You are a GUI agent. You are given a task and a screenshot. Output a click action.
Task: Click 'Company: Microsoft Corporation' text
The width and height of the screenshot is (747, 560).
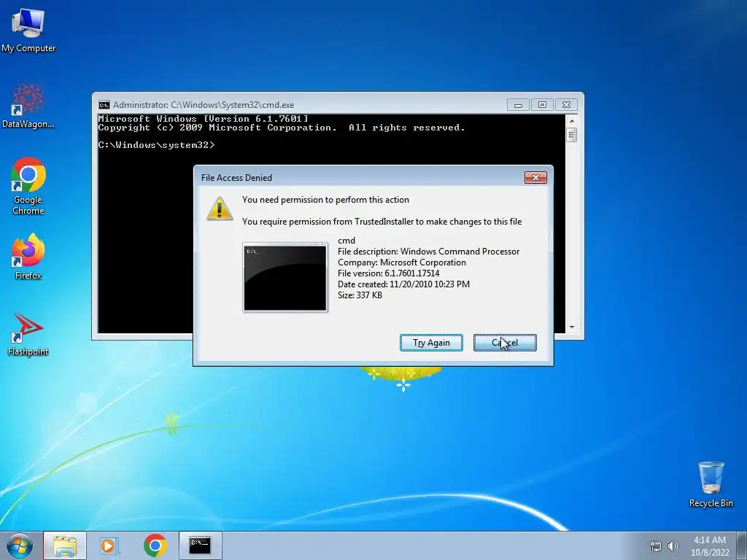pos(402,262)
